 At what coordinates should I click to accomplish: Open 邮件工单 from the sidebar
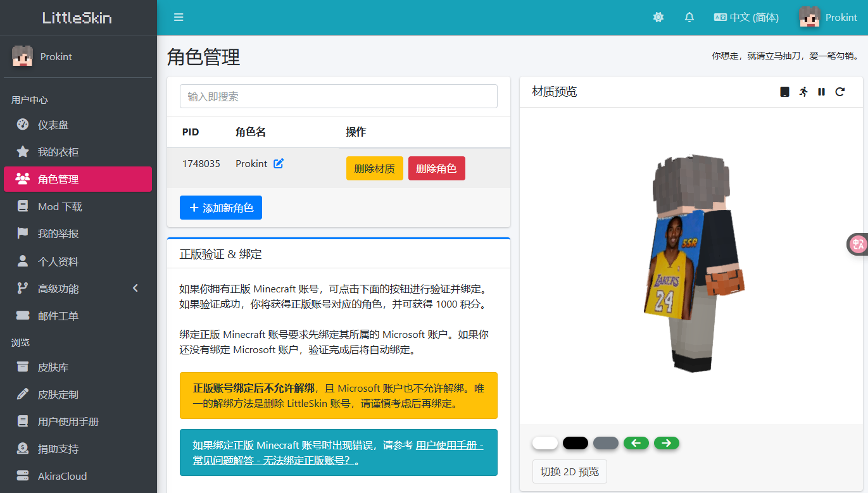78,316
